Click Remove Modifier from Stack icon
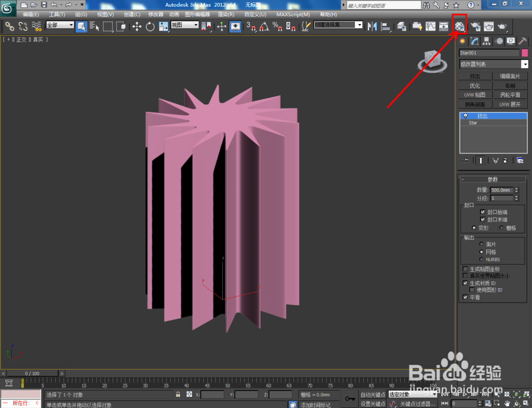532x408 pixels. point(505,160)
